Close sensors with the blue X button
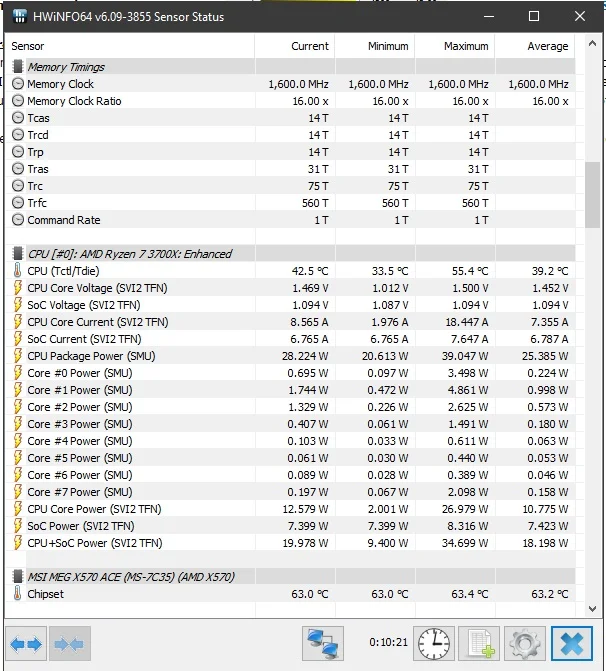The height and width of the screenshot is (671, 606). pos(572,644)
